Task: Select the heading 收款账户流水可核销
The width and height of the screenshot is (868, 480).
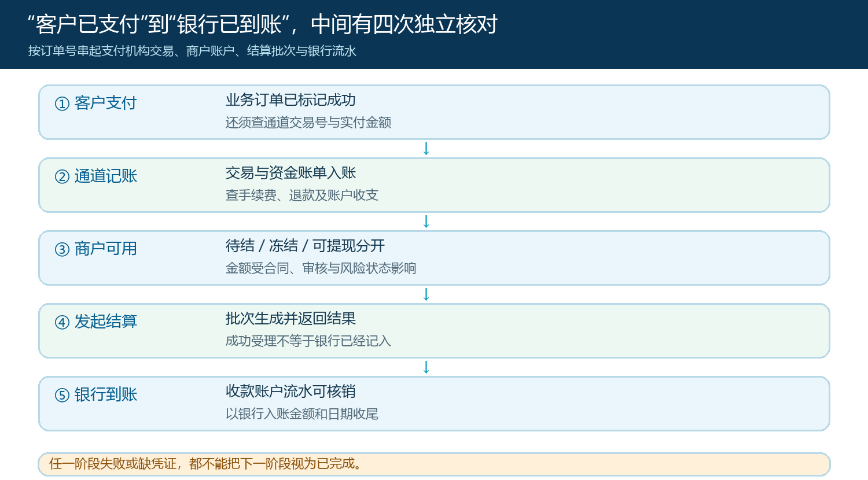Action: point(290,392)
